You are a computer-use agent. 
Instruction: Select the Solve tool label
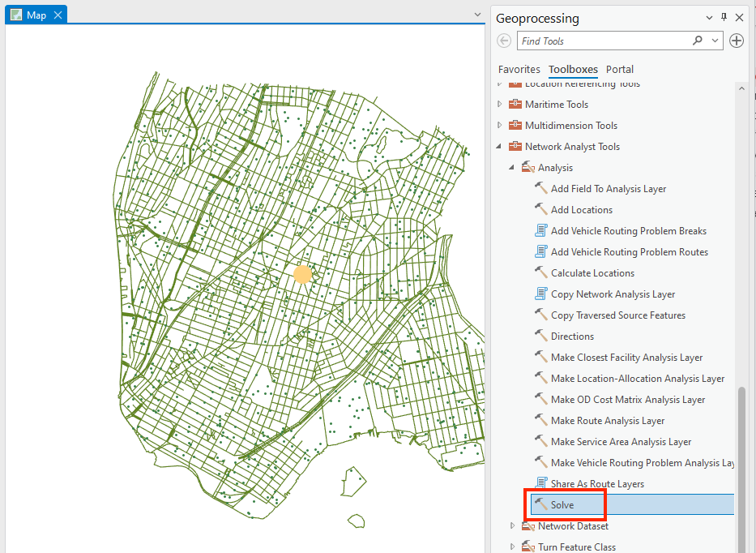(x=562, y=504)
